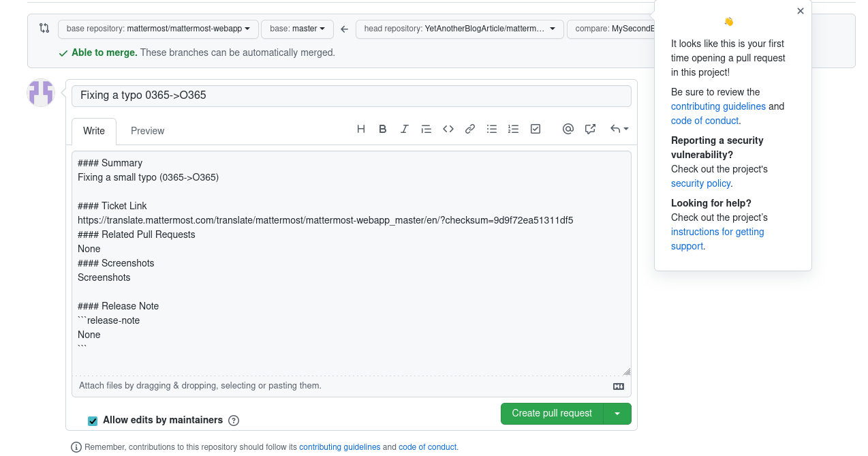Apply italic formatting
The height and width of the screenshot is (456, 868).
point(404,129)
